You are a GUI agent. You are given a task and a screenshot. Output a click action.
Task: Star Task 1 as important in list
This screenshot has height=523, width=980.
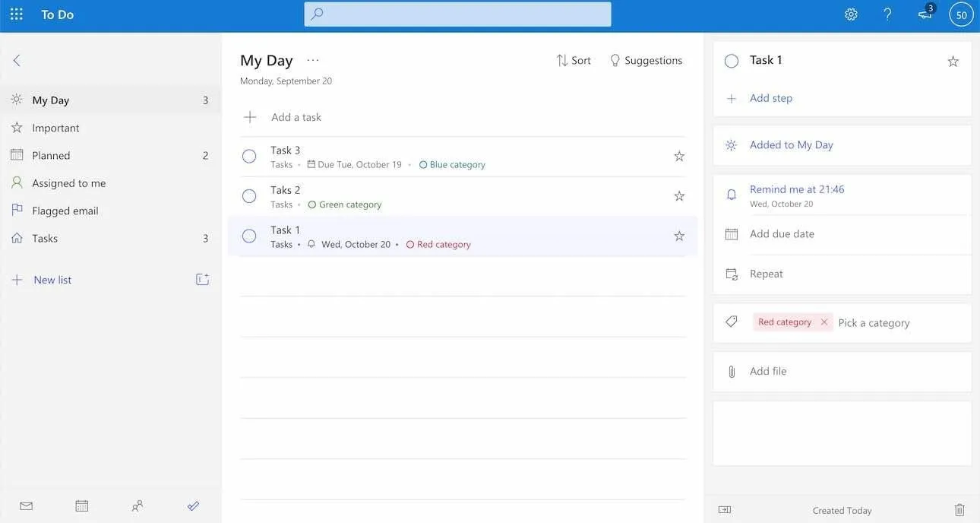pyautogui.click(x=679, y=236)
